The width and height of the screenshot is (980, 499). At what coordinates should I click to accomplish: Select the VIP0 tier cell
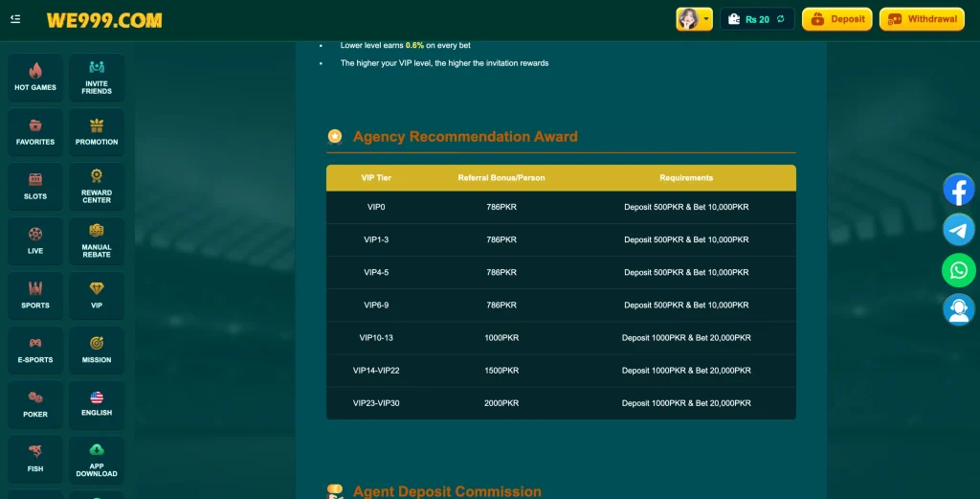(x=376, y=207)
